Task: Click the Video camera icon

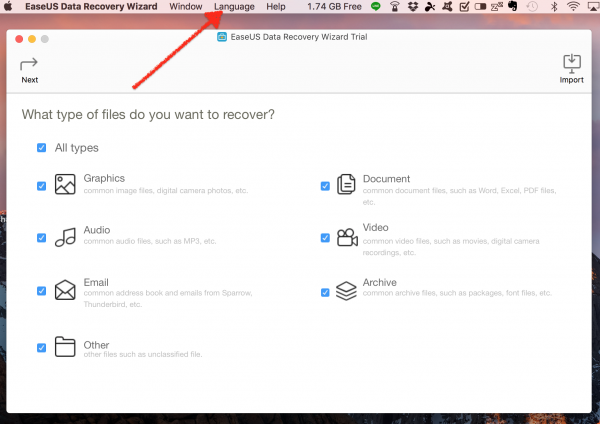Action: pyautogui.click(x=347, y=237)
